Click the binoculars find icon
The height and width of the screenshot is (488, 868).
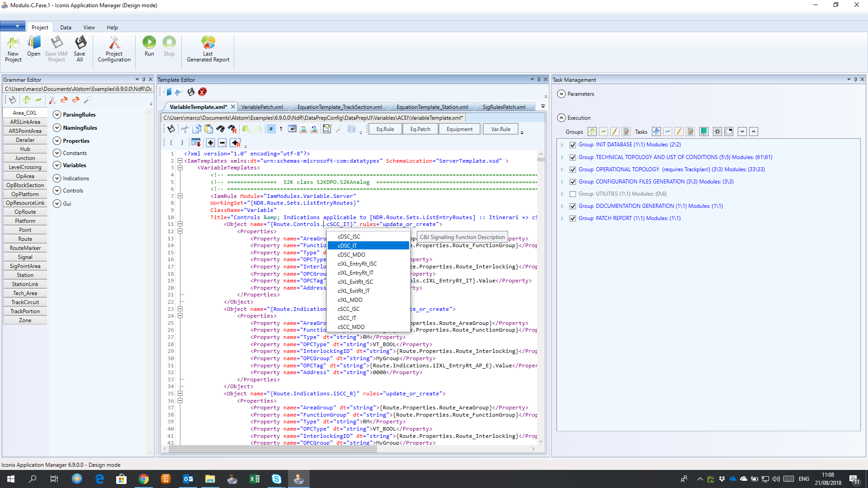220,129
